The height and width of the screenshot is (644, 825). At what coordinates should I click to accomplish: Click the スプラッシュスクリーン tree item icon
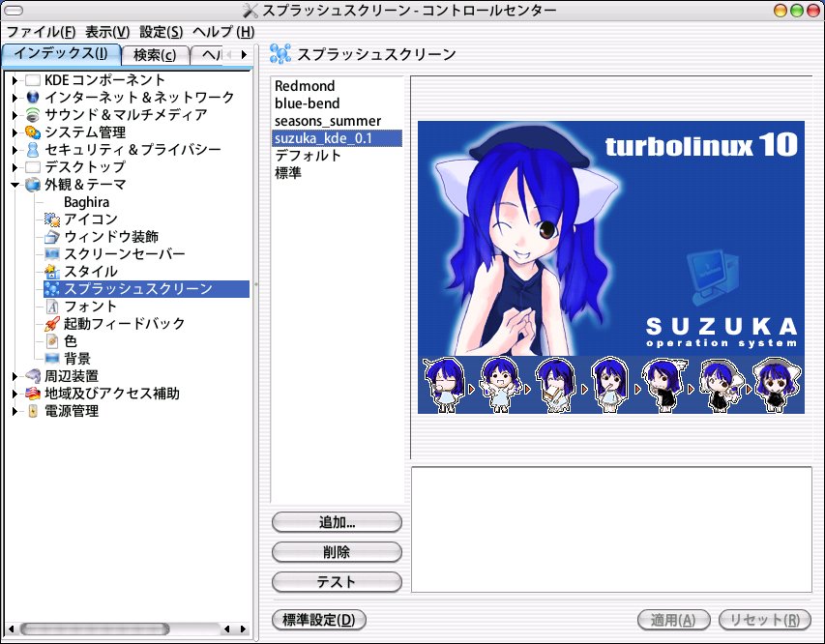click(52, 289)
